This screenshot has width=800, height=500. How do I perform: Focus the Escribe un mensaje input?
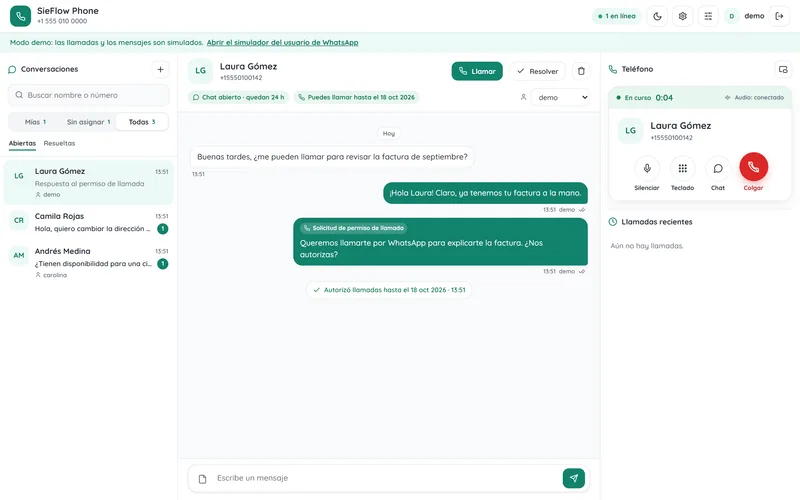click(x=386, y=478)
